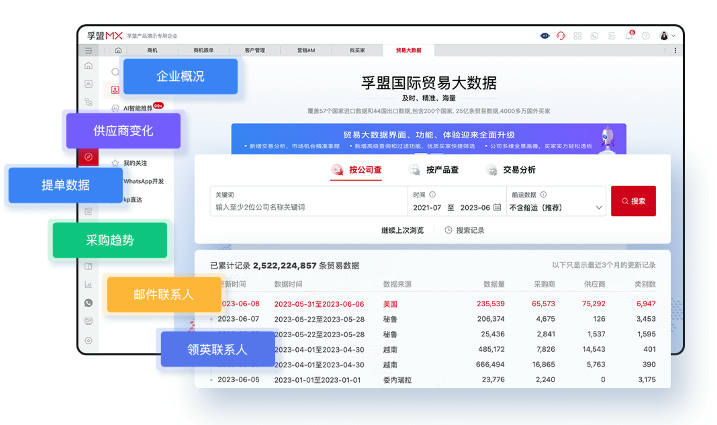Switch to the 按产品查 tab

[x=436, y=170]
